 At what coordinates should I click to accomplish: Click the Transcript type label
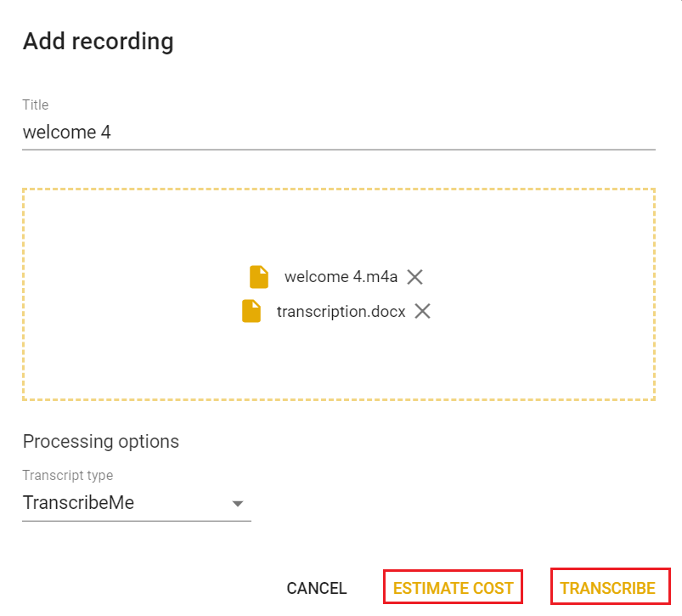(67, 476)
